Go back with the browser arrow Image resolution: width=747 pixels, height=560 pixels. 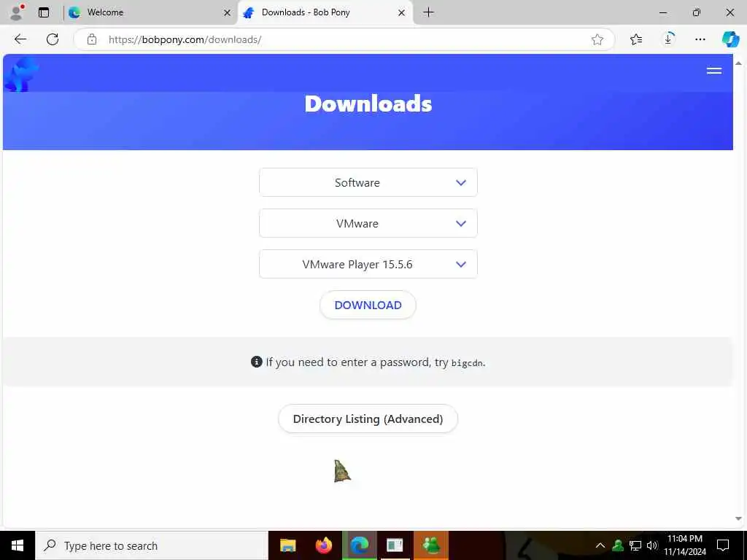(x=20, y=39)
